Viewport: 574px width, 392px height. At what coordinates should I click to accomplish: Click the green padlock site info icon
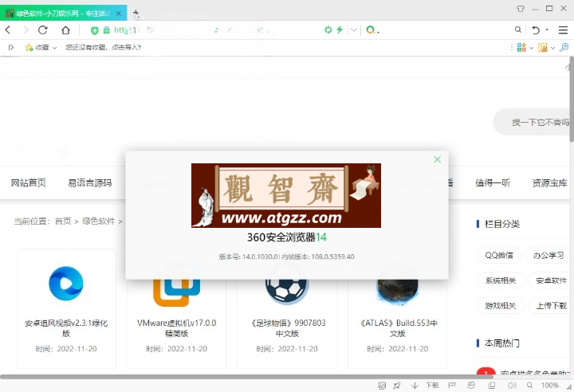click(x=107, y=30)
